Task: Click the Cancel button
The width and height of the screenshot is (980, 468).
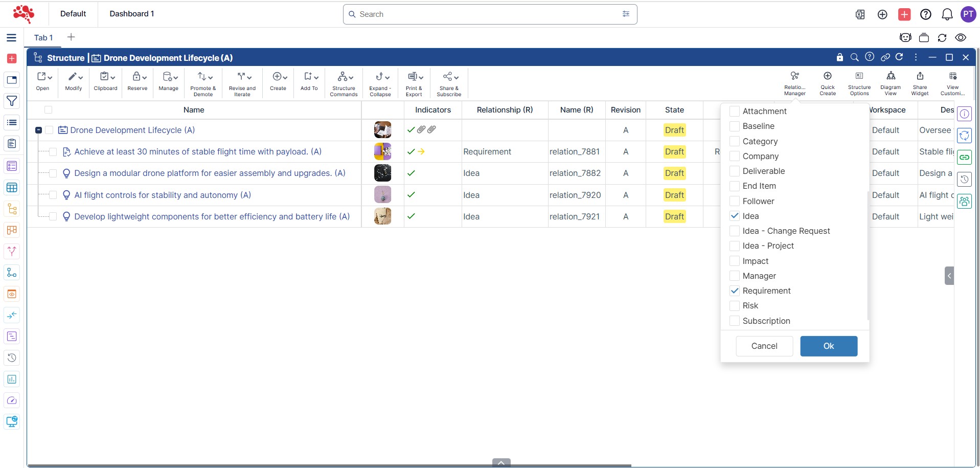Action: [x=764, y=346]
